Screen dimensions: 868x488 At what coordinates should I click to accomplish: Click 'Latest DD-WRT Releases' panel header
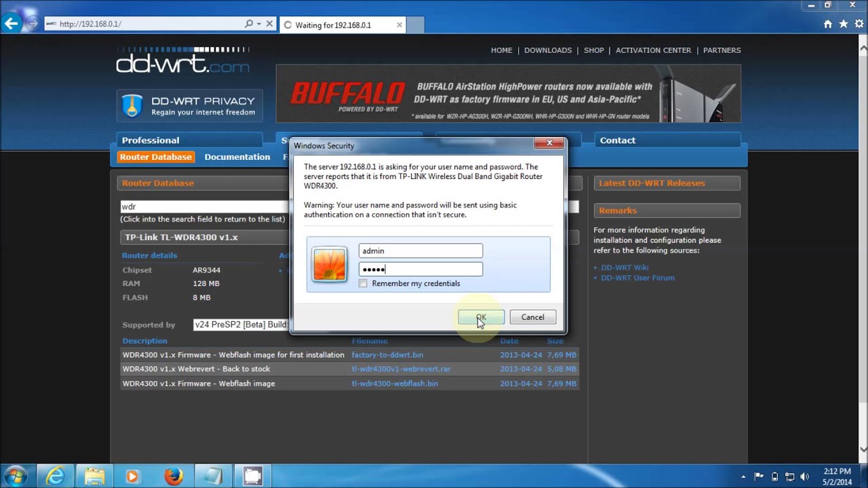[x=667, y=183]
